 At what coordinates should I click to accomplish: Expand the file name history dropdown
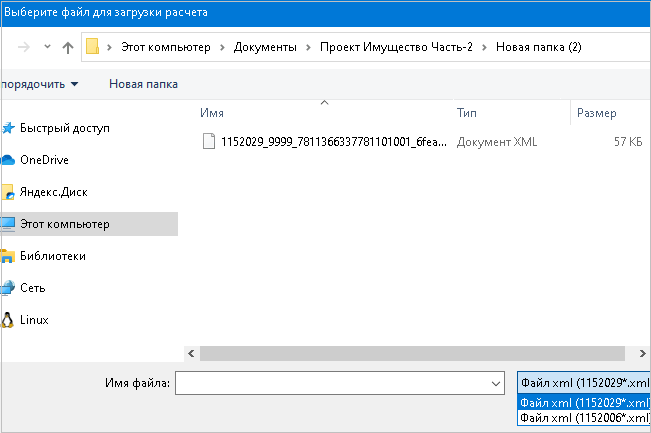coord(496,383)
